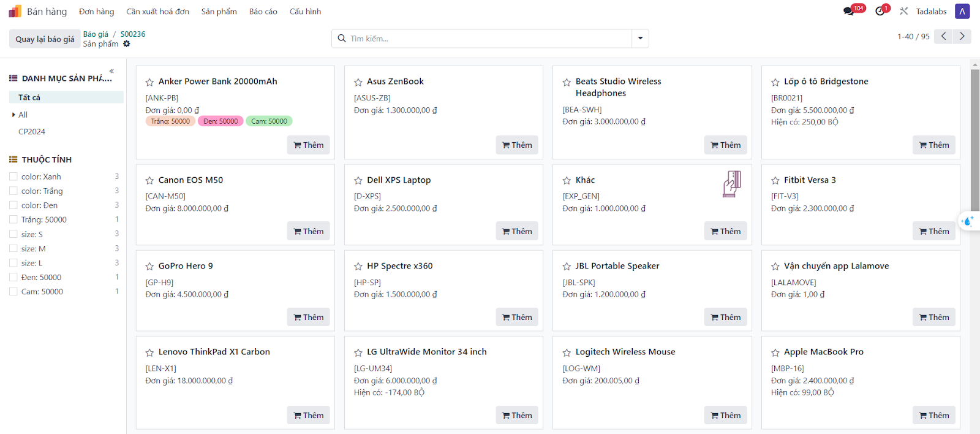Star Lenovo ThinkPad X1 Carbon
This screenshot has width=980, height=434.
149,352
